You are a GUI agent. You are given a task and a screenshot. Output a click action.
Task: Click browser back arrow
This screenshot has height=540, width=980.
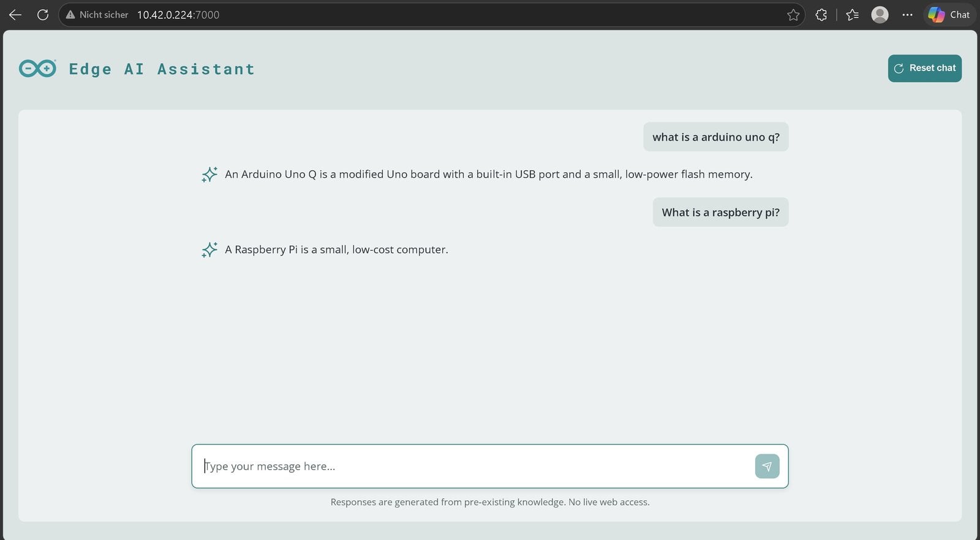[x=15, y=15]
